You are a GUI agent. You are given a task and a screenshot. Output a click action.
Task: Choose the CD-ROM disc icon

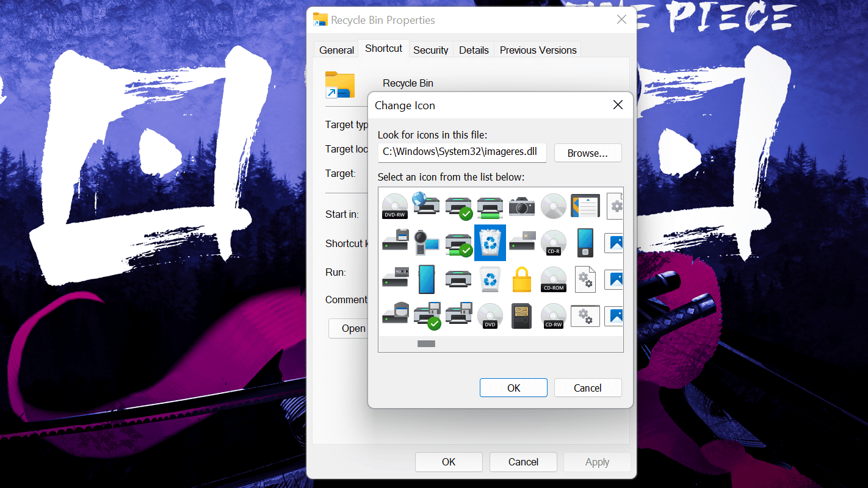[x=554, y=279]
